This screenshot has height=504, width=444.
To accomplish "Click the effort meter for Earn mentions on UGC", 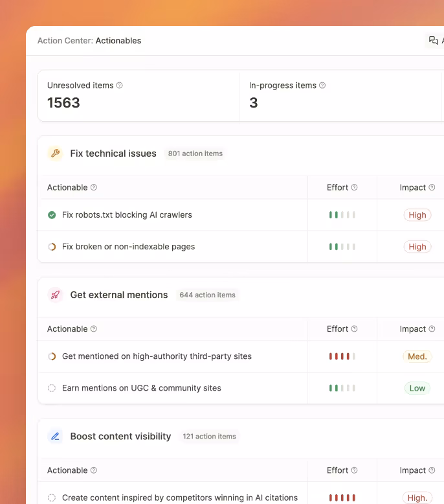I will (x=342, y=388).
